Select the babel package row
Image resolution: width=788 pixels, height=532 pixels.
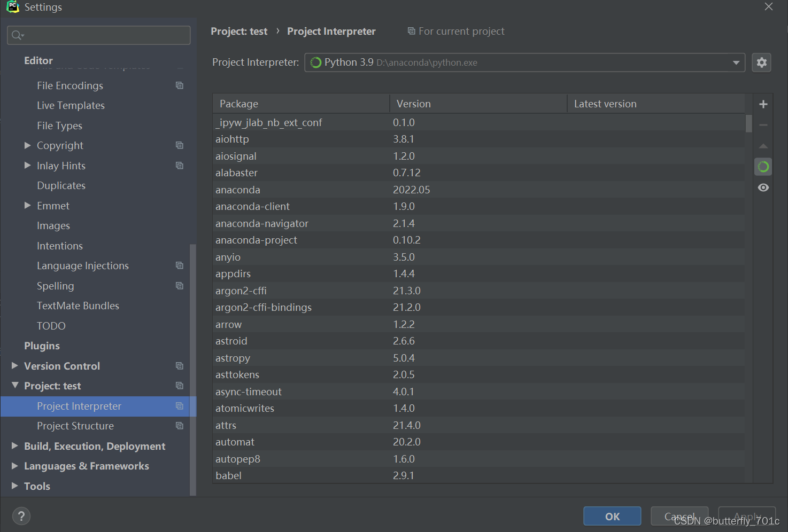pyautogui.click(x=478, y=475)
